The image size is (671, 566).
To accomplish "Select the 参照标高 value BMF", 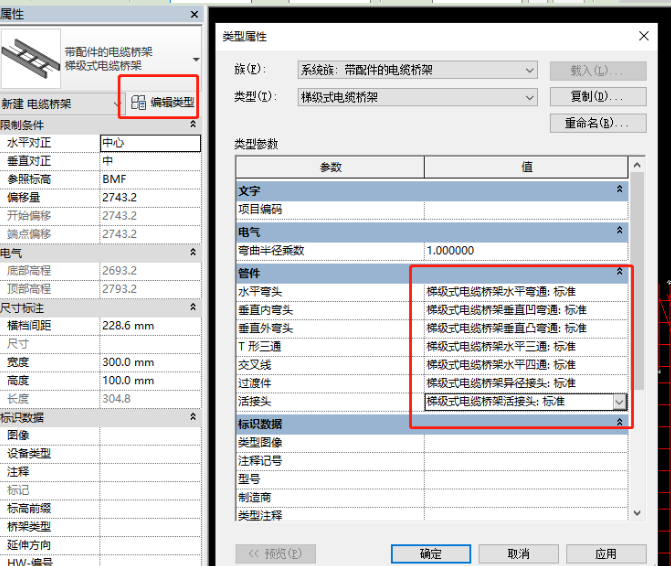I will click(150, 179).
